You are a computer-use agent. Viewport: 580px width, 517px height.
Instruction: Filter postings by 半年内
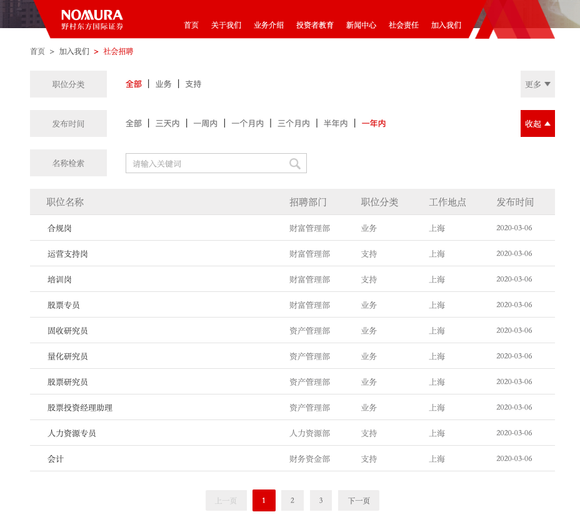335,124
